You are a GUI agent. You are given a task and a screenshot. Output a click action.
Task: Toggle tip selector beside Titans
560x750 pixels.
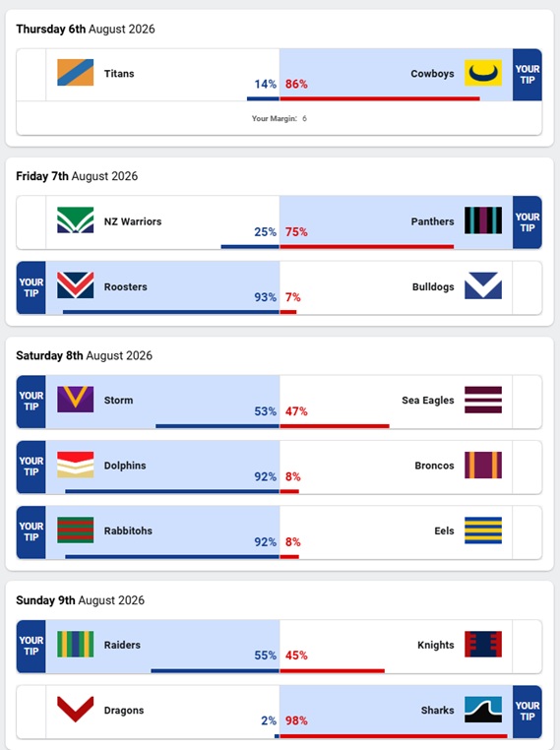click(31, 75)
